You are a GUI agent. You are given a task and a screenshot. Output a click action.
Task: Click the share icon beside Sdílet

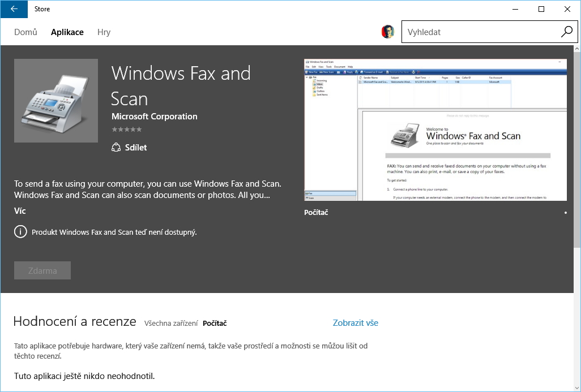click(116, 147)
